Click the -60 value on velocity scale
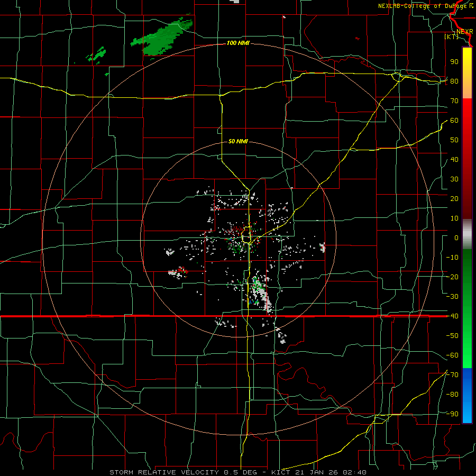Image resolution: width=476 pixels, height=476 pixels. point(452,355)
